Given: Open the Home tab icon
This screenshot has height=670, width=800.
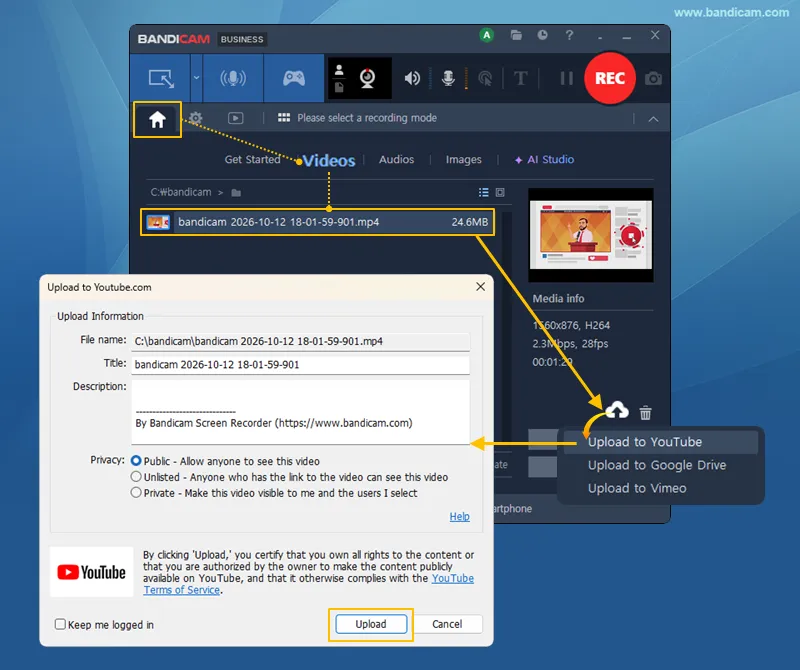Looking at the screenshot, I should [x=157, y=119].
